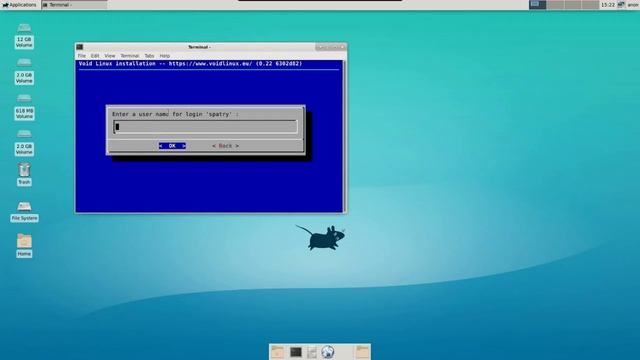Open the 12 GB Volume desktop icon

pos(24,36)
